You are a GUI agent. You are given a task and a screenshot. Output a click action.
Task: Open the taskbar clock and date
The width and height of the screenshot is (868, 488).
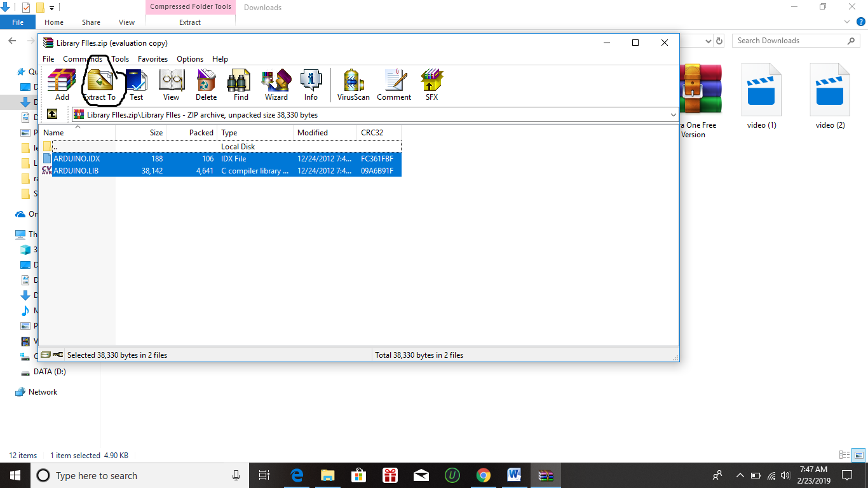coord(815,475)
